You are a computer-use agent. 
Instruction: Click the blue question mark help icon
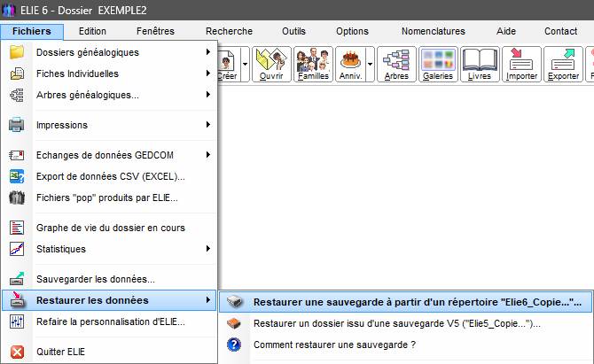point(234,345)
